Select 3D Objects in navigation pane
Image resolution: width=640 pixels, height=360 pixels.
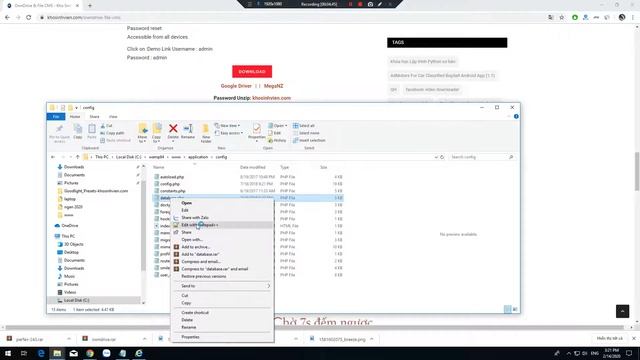point(73,244)
